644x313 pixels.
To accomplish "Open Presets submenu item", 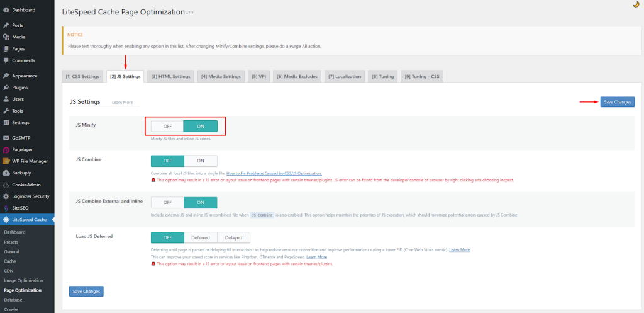I will [11, 242].
